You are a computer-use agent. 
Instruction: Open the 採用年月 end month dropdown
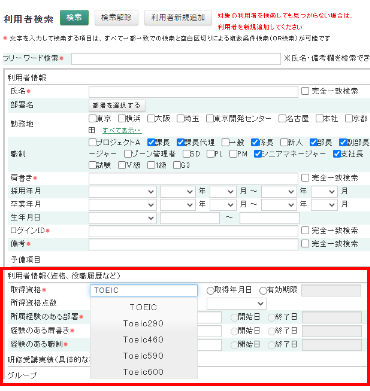coord(324,192)
